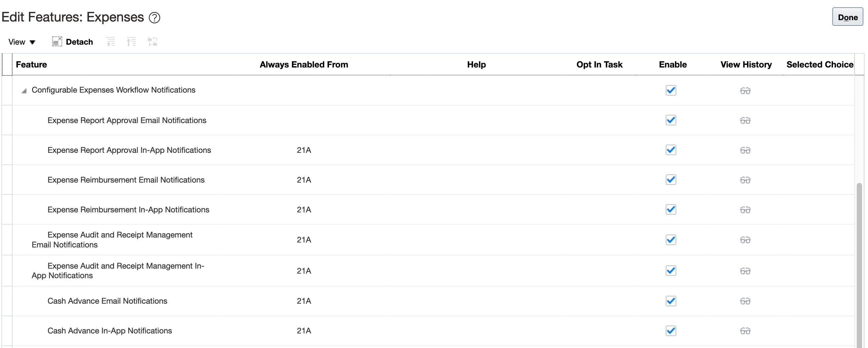Click the last greyed-out toolbar icon after Detach
Viewport: 868px width, 348px height.
click(152, 42)
